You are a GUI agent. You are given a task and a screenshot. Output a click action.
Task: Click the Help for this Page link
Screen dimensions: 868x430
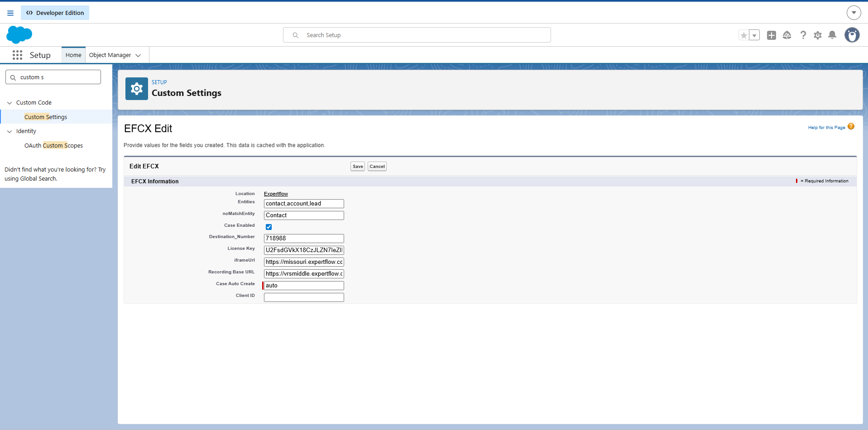pyautogui.click(x=826, y=128)
